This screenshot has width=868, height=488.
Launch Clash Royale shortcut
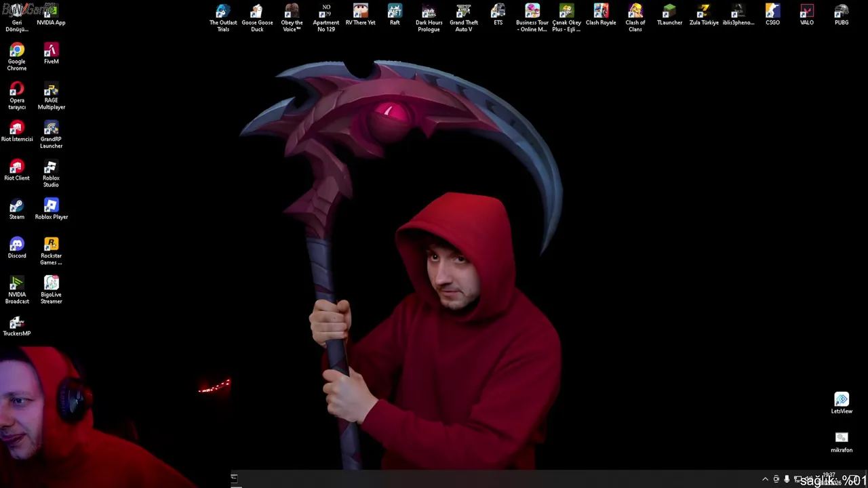(601, 15)
